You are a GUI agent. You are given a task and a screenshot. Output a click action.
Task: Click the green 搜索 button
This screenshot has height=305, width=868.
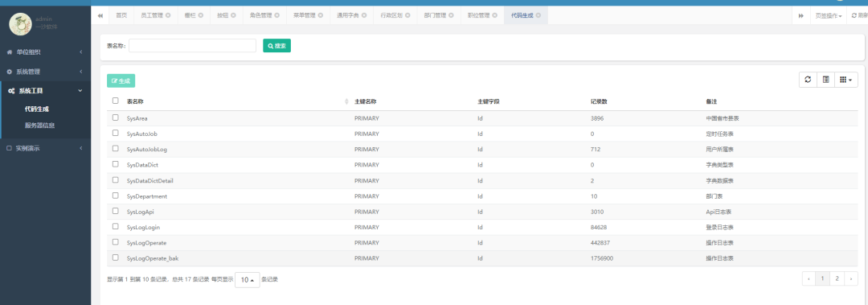pyautogui.click(x=276, y=46)
